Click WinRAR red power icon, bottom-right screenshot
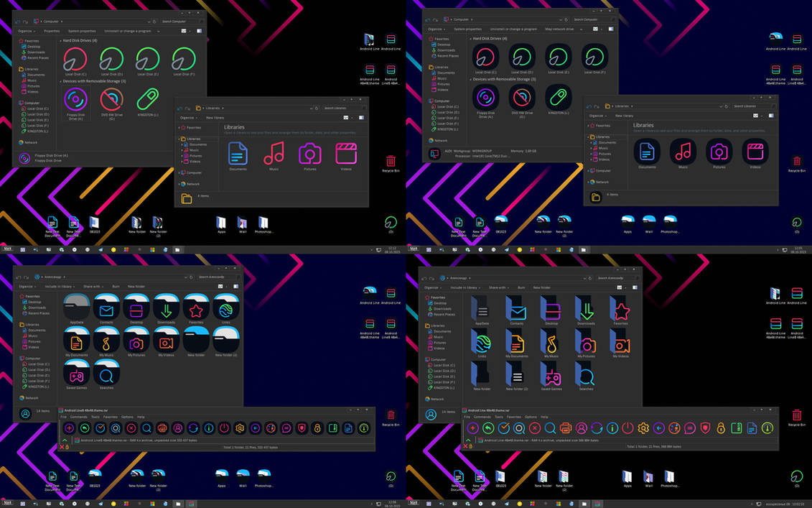The image size is (812, 508). (x=627, y=428)
